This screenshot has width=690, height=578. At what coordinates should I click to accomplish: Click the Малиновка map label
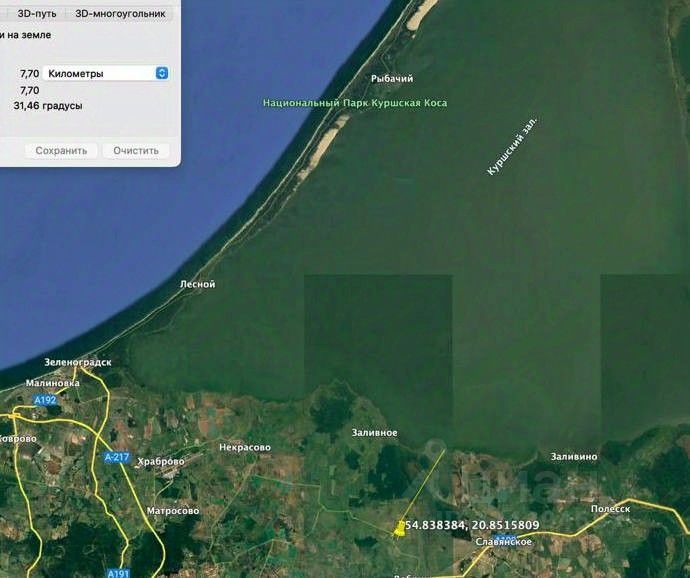tap(53, 383)
